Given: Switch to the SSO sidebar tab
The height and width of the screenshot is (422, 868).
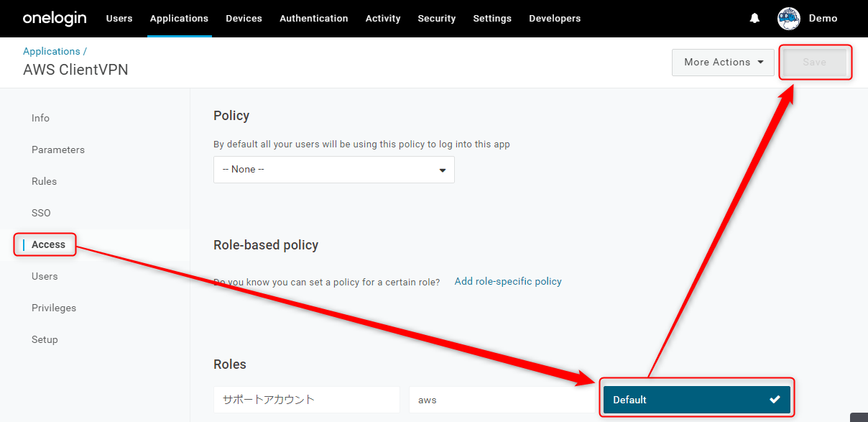Looking at the screenshot, I should pos(41,213).
